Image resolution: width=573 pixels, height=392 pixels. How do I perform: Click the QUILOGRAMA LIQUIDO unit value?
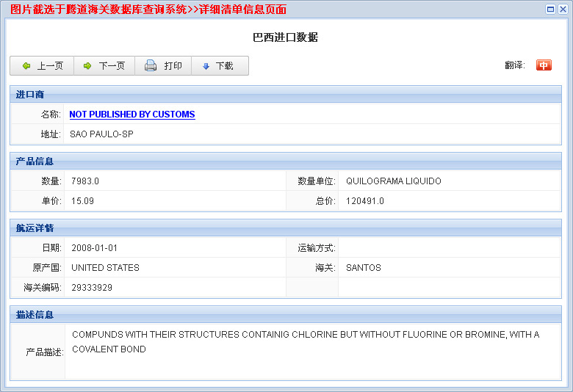tap(393, 181)
